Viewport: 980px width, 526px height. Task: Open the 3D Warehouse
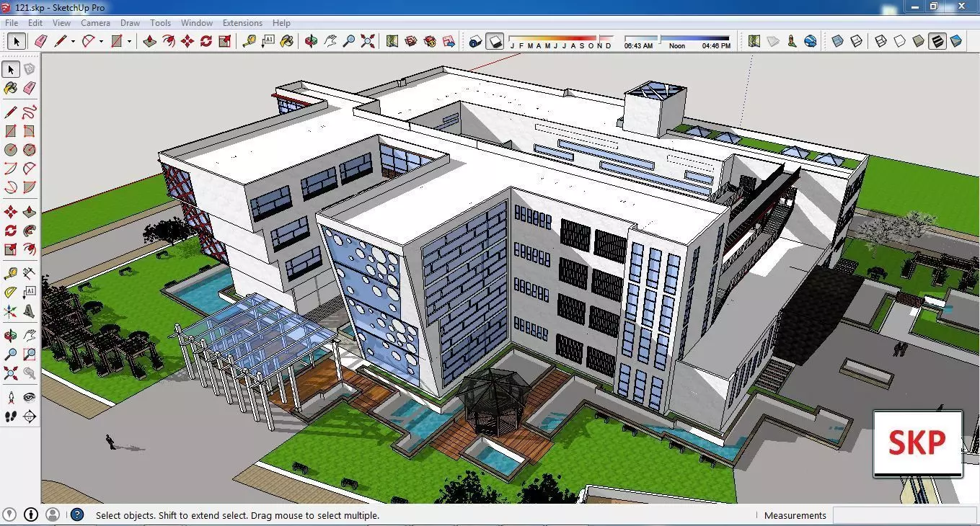point(411,41)
